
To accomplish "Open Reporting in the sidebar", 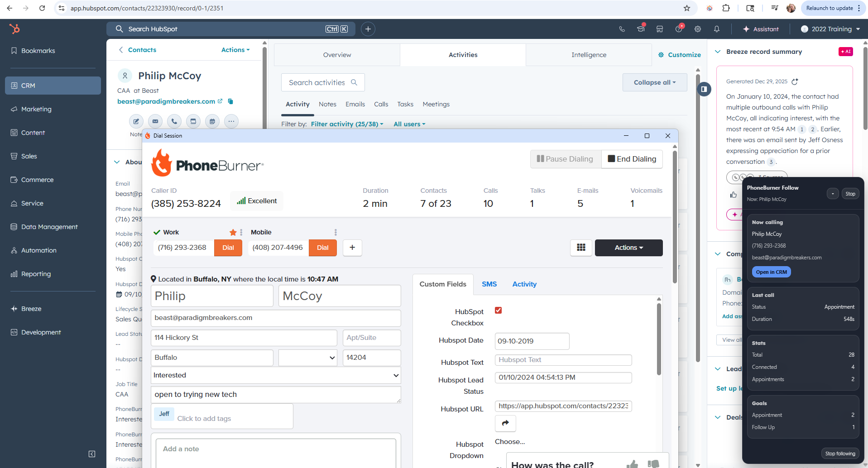I will coord(53,274).
